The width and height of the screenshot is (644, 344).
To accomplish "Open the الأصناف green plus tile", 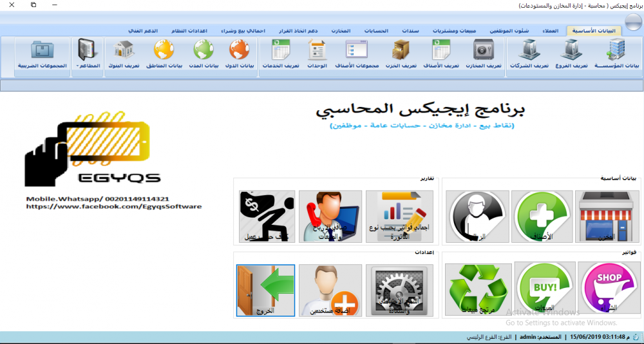I will click(544, 216).
